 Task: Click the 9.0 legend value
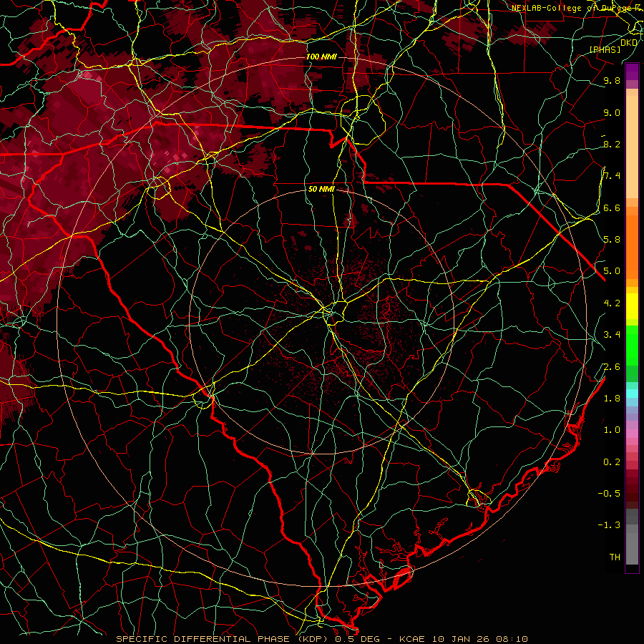click(x=612, y=112)
